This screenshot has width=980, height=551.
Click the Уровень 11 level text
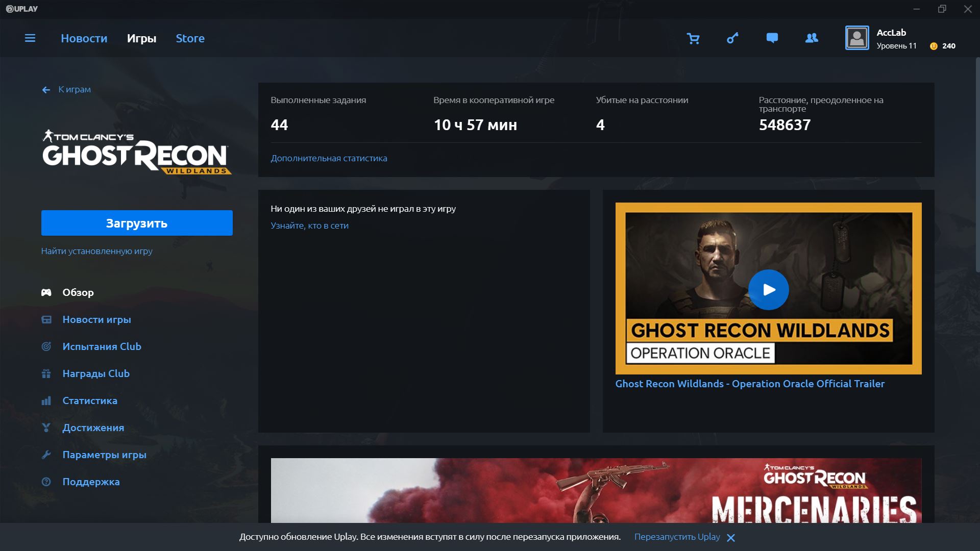click(x=896, y=46)
